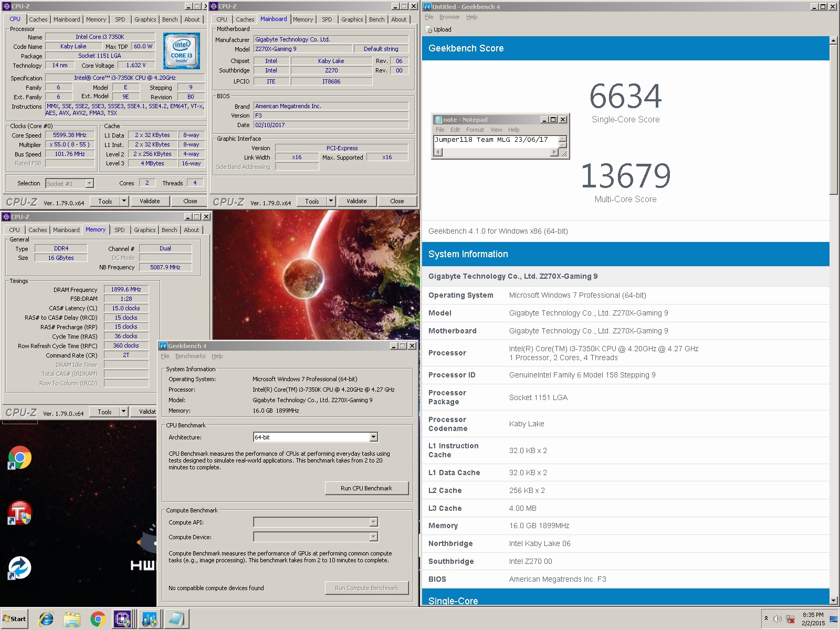The height and width of the screenshot is (630, 840).
Task: Click Close in the Mainboard CPU-Z window
Action: 397,201
